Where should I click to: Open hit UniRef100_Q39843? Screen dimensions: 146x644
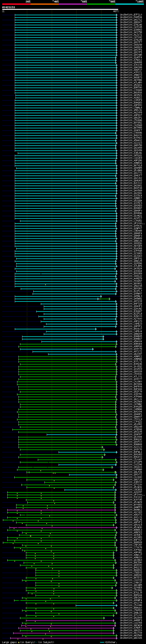coord(131,30)
